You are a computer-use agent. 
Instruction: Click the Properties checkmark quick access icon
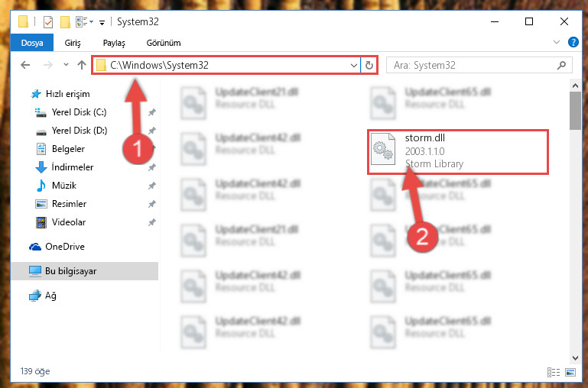click(48, 22)
